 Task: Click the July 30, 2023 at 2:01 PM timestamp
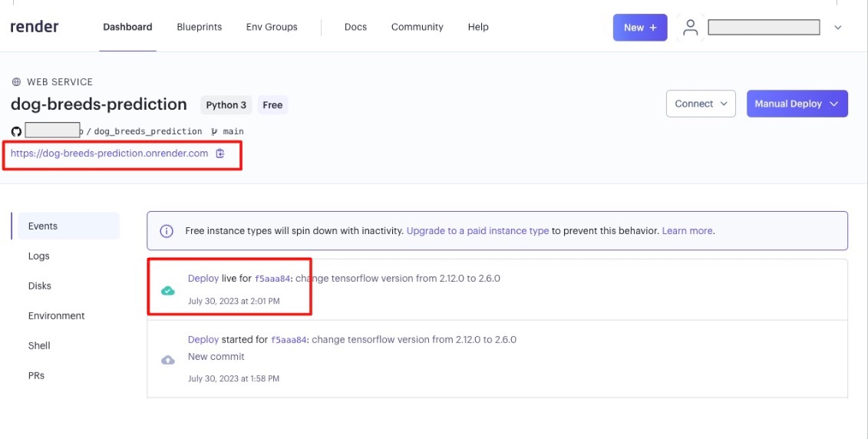[233, 301]
